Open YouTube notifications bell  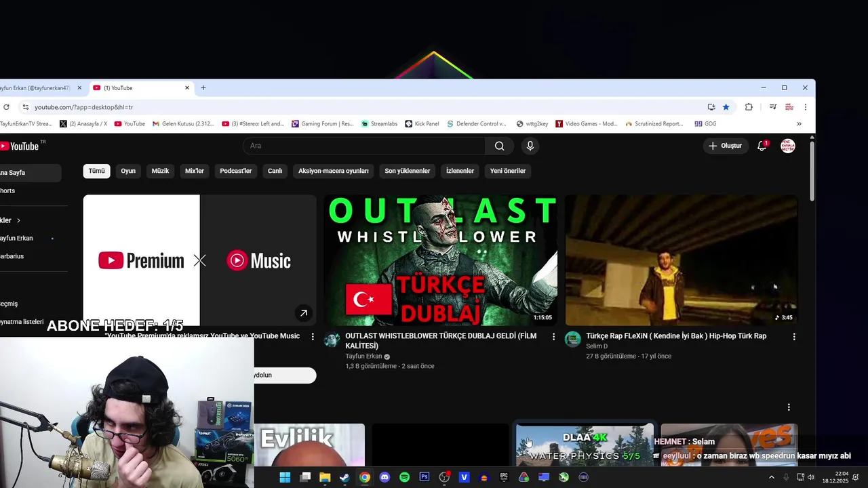762,146
